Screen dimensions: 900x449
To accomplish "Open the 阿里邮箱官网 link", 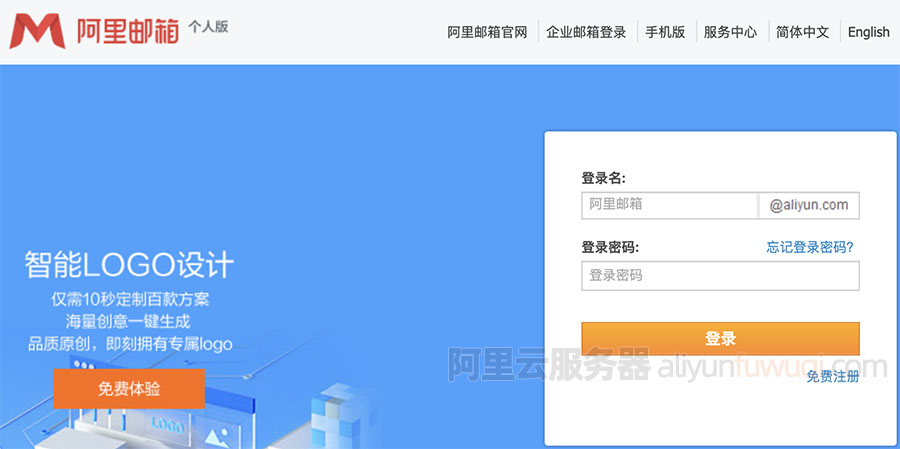I will (487, 32).
